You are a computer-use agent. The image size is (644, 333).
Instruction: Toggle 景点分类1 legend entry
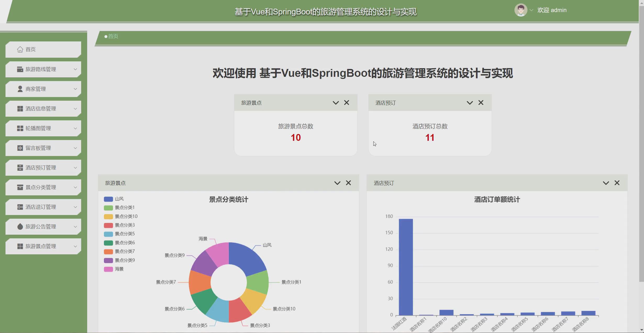click(x=119, y=208)
